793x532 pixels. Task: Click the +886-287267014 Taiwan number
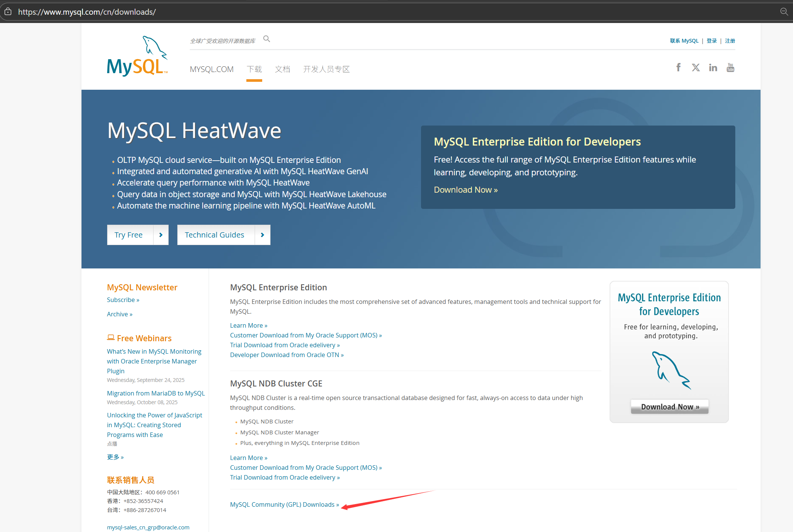point(145,510)
